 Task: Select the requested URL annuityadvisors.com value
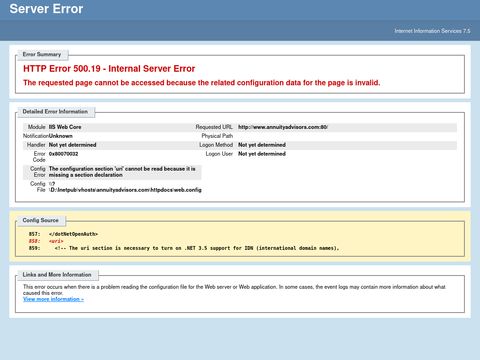(x=283, y=127)
